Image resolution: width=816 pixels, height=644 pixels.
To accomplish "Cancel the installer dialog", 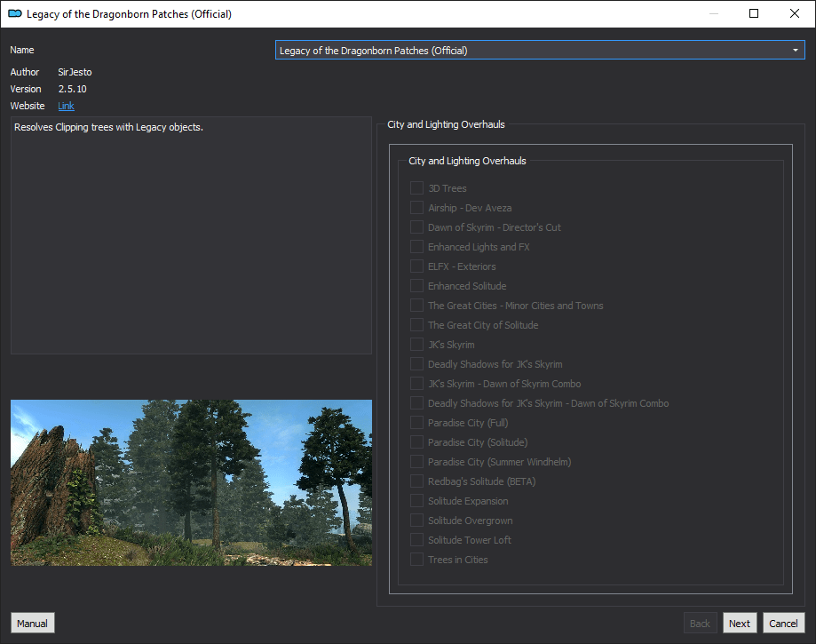I will [783, 623].
